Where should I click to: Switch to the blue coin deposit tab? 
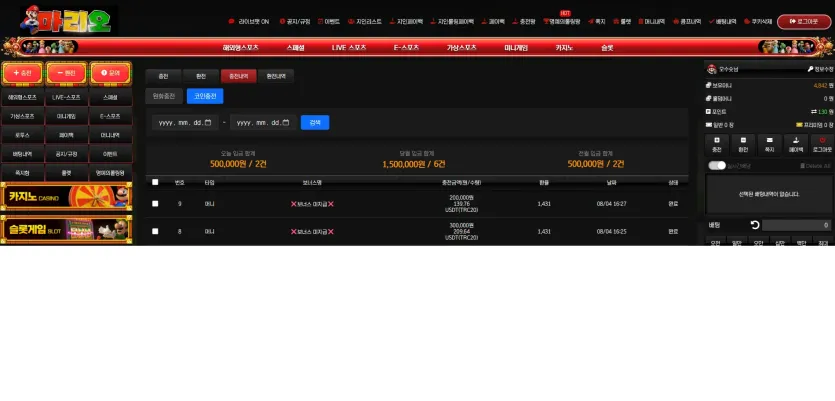[x=205, y=96]
